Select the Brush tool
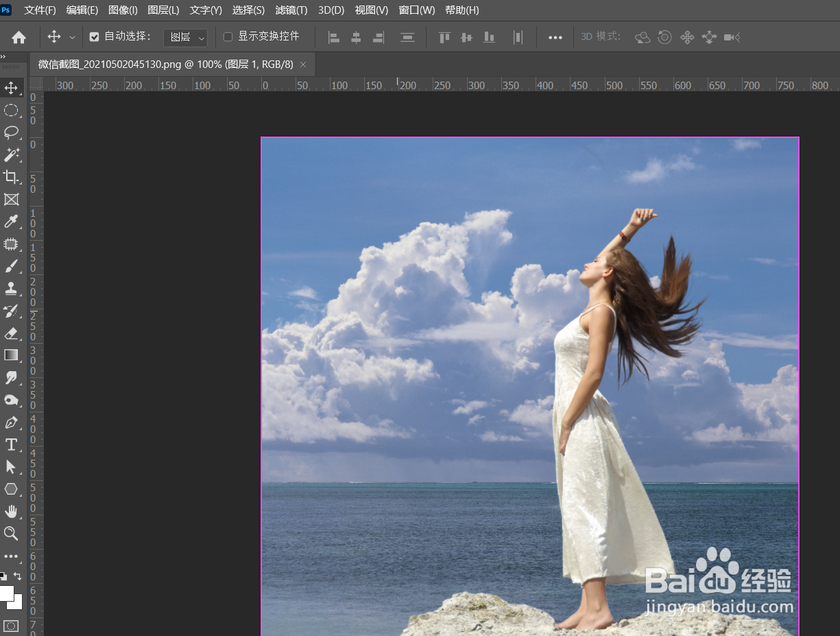This screenshot has width=840, height=636. (11, 266)
